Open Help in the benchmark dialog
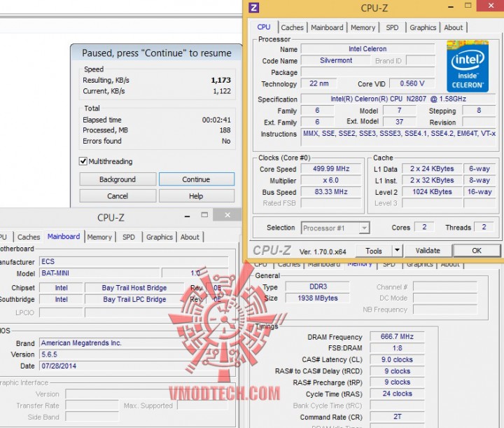Viewport: 504px width, 428px height. (x=197, y=196)
